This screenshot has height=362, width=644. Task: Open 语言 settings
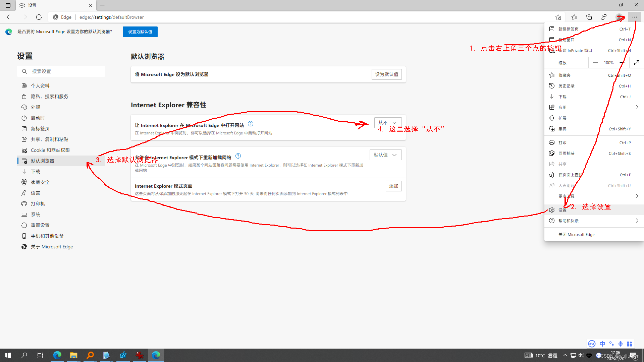click(x=61, y=193)
